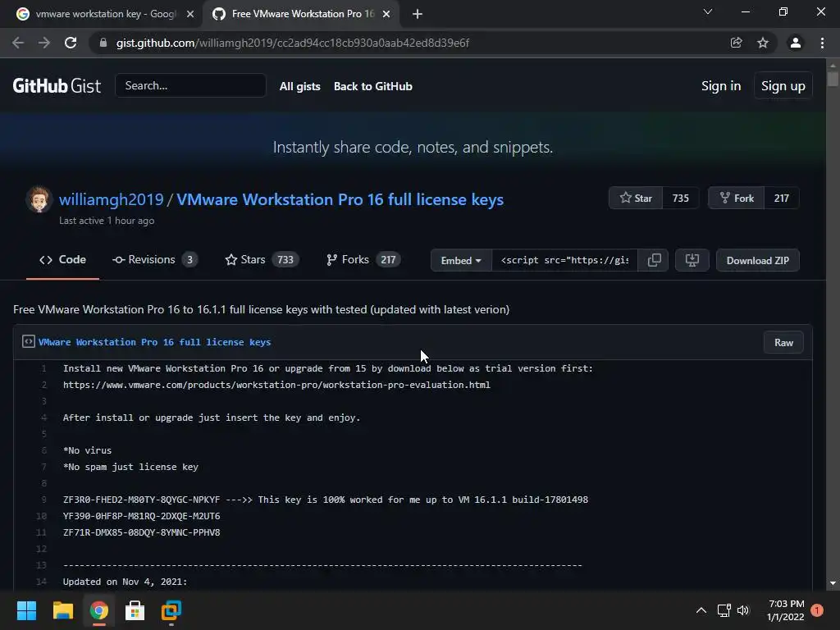The height and width of the screenshot is (630, 840).
Task: Open the notification badge
Action: tap(817, 610)
